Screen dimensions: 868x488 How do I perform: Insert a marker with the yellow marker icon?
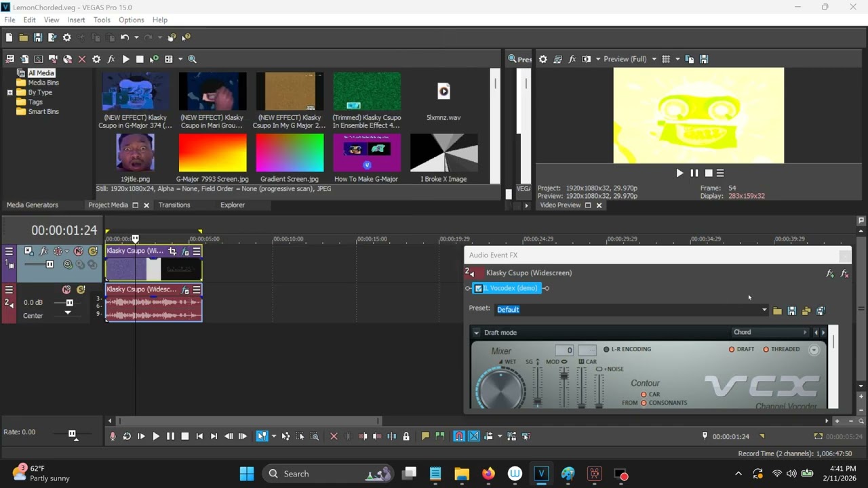(425, 436)
